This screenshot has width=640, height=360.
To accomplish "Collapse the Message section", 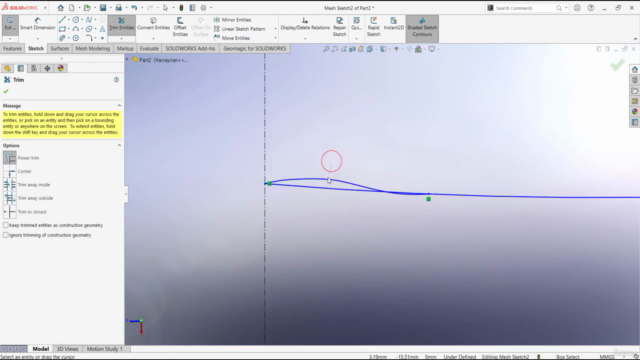I will coord(119,106).
